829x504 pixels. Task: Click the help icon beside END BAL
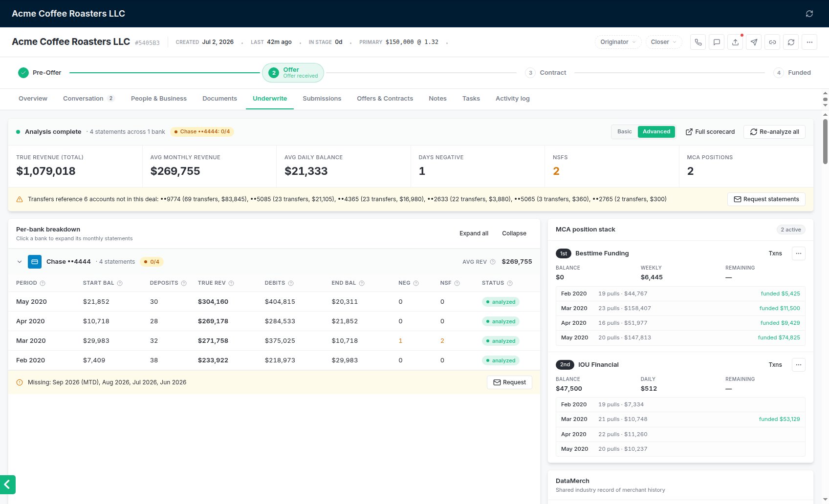point(362,283)
